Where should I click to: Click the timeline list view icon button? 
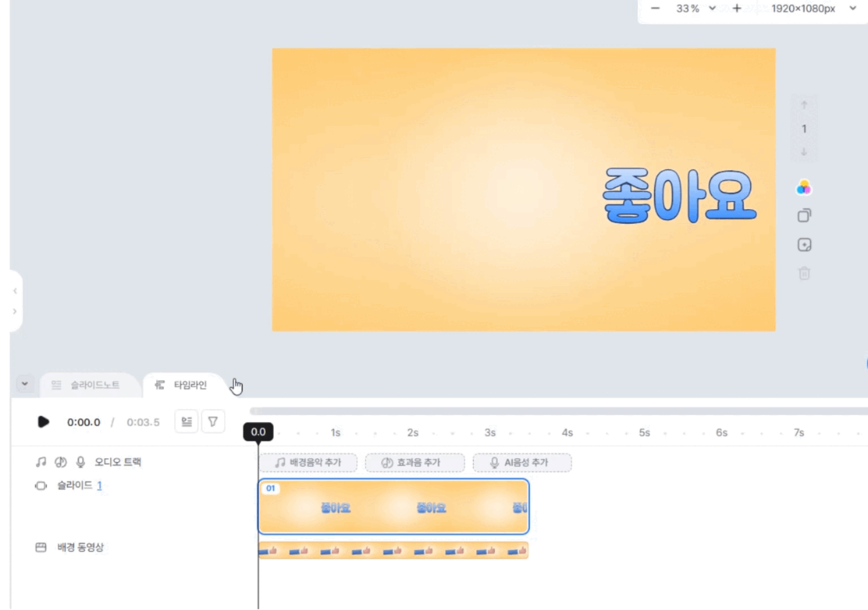pos(186,422)
